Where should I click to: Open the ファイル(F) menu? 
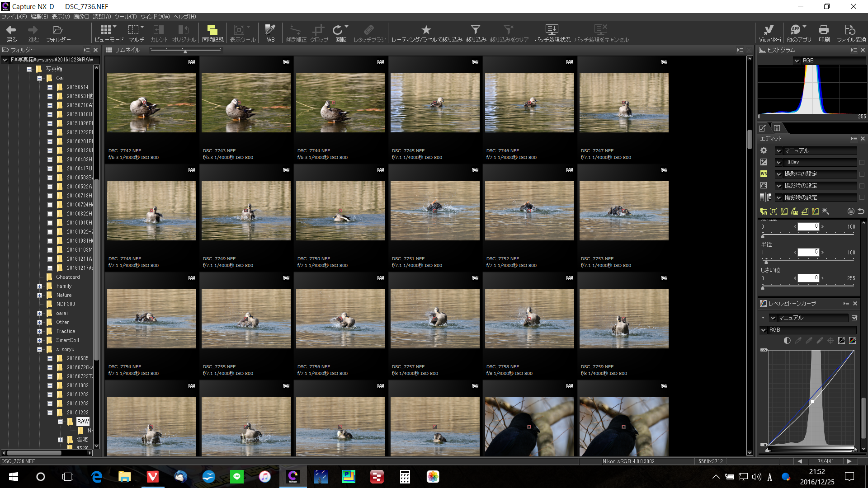point(14,17)
